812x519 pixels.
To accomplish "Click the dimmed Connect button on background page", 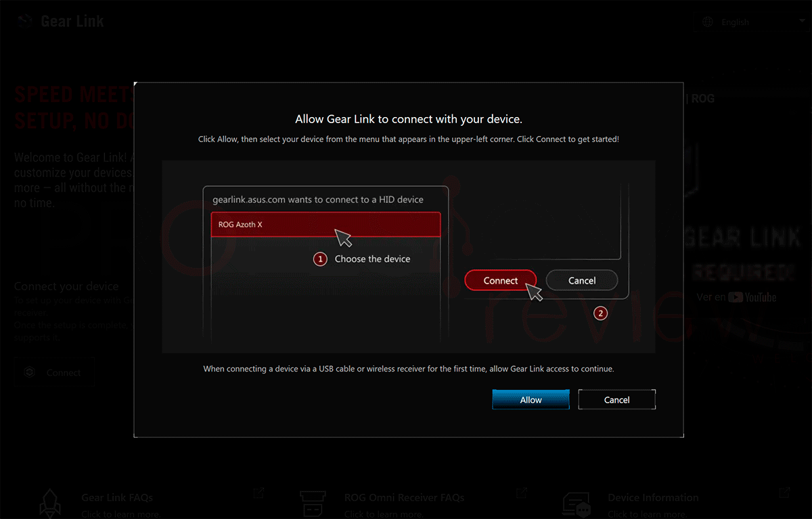I will 54,373.
